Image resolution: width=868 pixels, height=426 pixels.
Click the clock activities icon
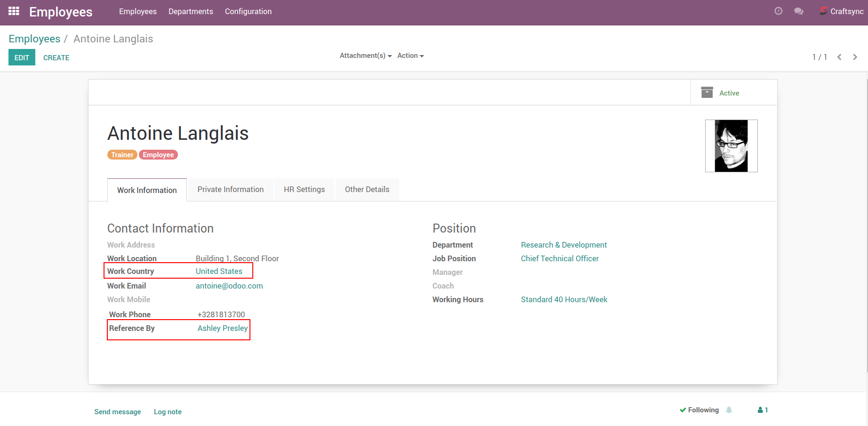[778, 11]
